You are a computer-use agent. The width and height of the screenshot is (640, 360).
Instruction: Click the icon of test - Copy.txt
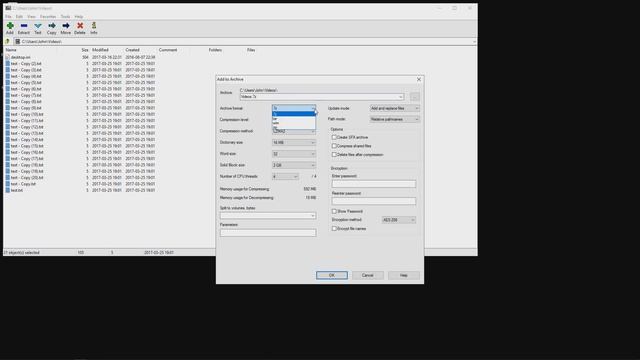click(x=7, y=184)
